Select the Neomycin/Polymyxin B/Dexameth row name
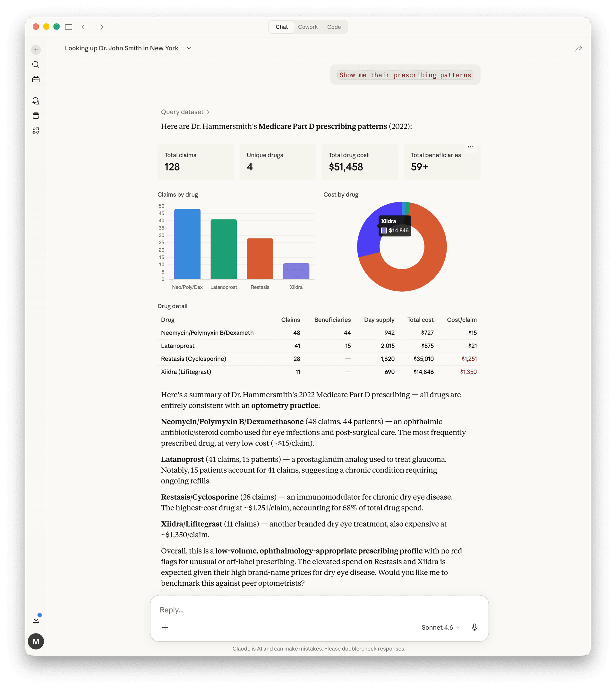616x689 pixels. click(207, 333)
